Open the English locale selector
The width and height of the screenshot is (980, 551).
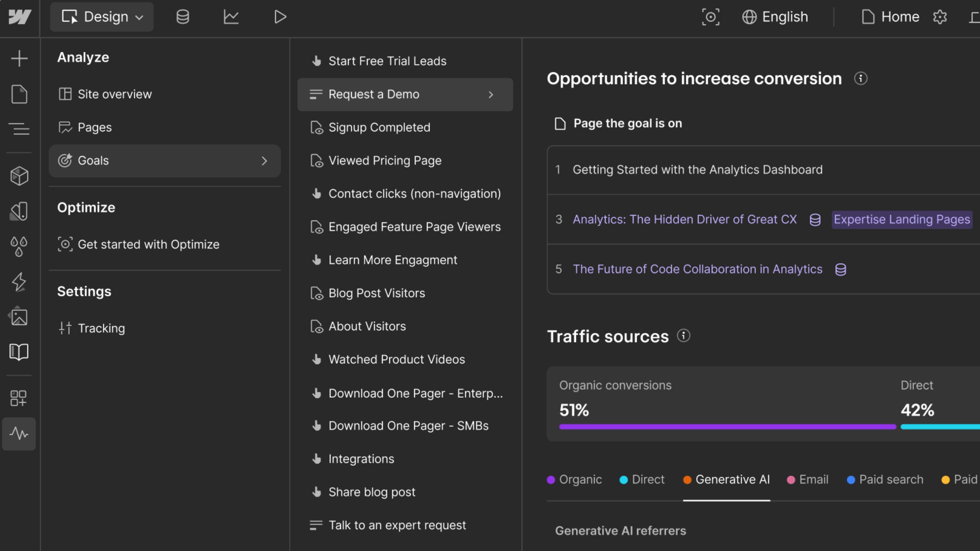pyautogui.click(x=775, y=17)
